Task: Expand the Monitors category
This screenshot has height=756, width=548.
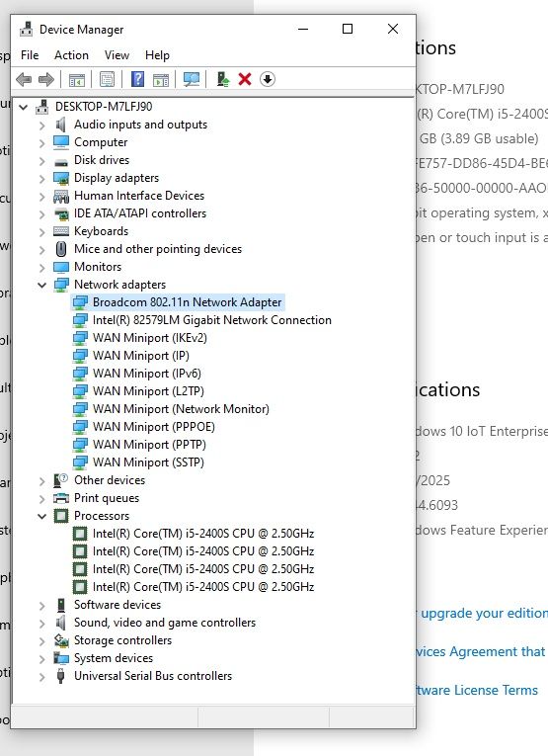Action: tap(41, 268)
